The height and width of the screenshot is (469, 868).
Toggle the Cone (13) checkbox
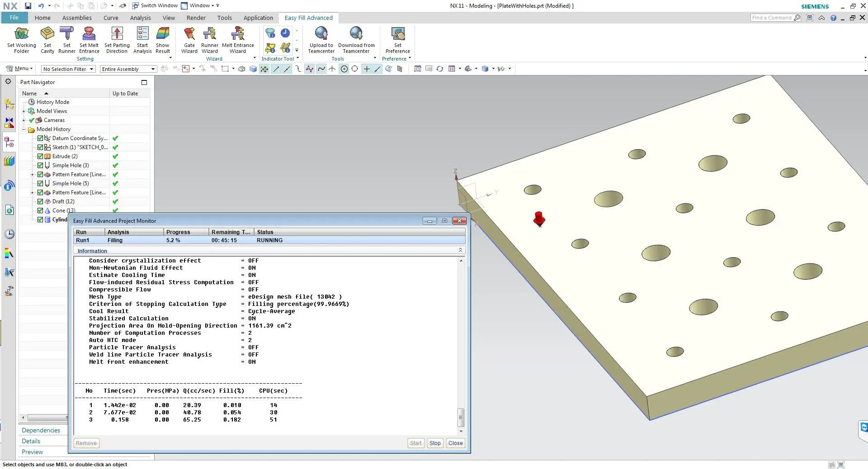click(40, 211)
